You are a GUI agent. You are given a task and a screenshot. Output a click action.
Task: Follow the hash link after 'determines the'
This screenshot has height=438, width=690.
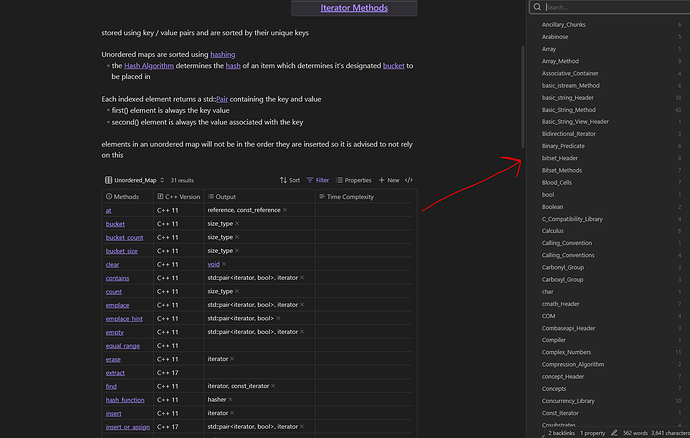tap(233, 66)
